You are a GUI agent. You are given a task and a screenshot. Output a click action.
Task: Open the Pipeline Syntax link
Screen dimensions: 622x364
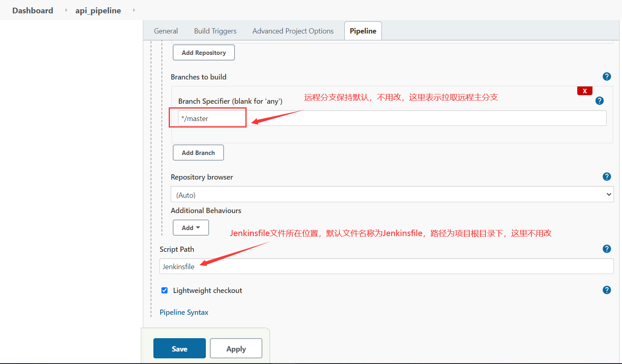184,312
